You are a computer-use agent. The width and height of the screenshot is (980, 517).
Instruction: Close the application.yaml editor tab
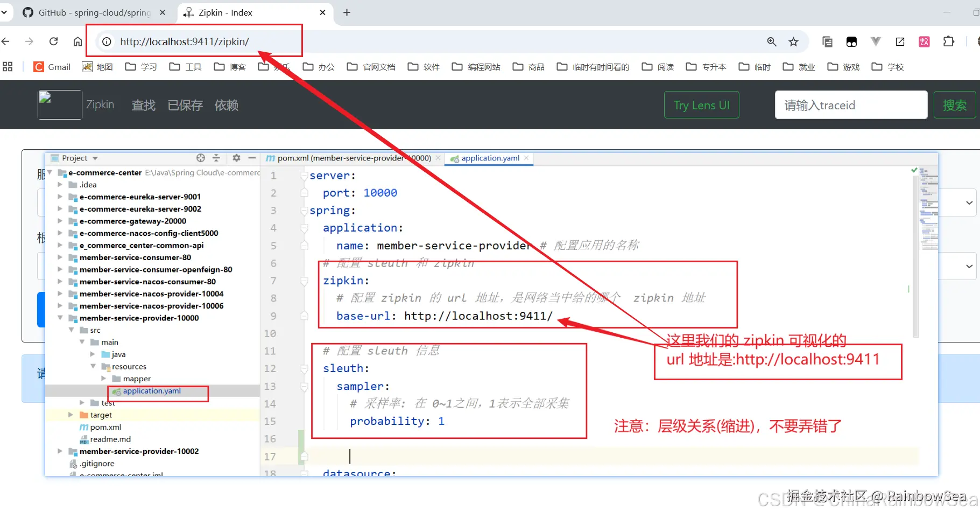click(526, 158)
